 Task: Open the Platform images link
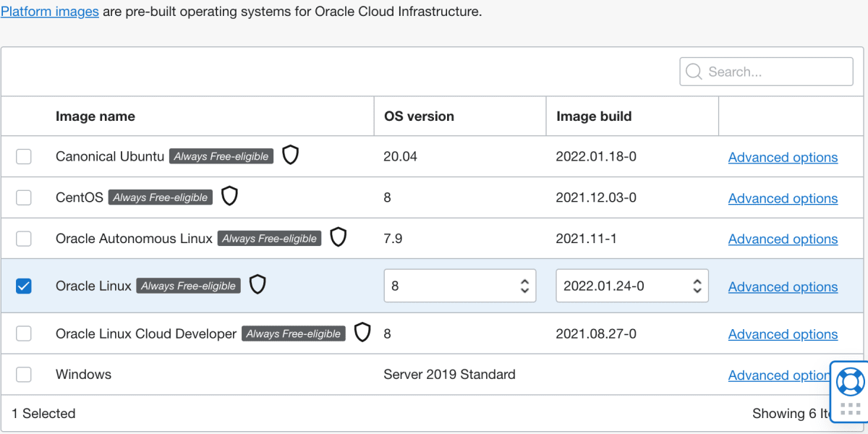click(50, 12)
